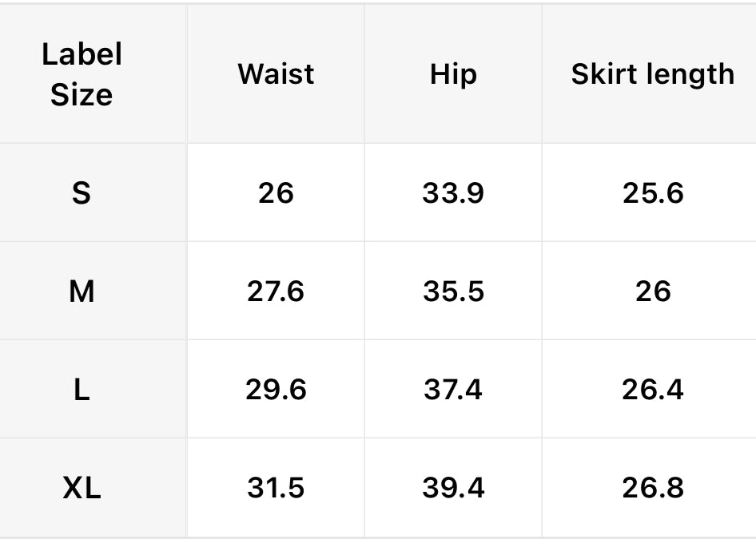Click the Hip column header
Viewport: 756px width, 539px height.
point(453,74)
